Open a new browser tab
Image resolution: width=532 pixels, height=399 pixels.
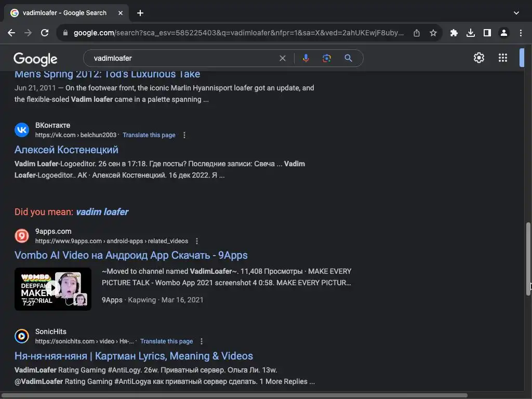pyautogui.click(x=140, y=13)
